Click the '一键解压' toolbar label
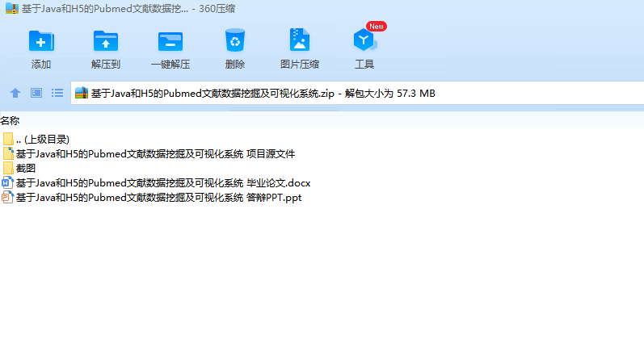Image resolution: width=644 pixels, height=343 pixels. click(170, 65)
